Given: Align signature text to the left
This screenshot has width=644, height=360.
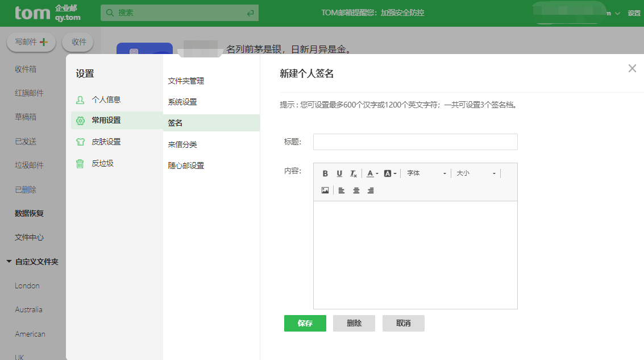Looking at the screenshot, I should tap(341, 191).
